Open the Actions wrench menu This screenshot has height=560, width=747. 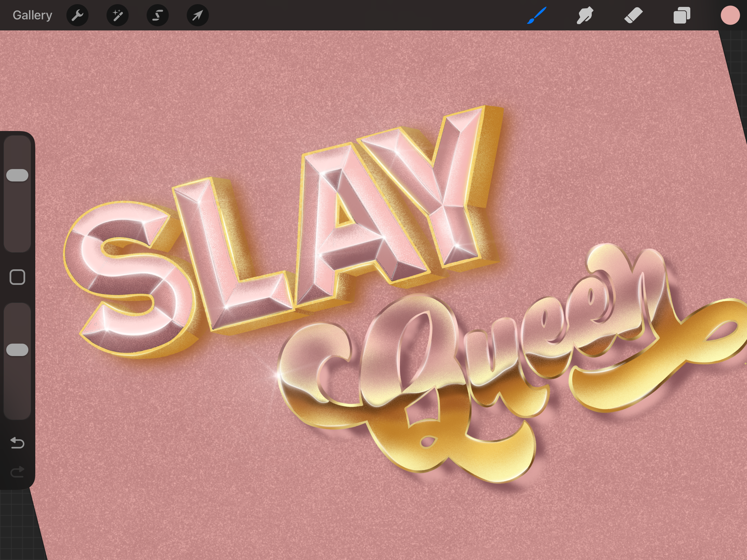pyautogui.click(x=77, y=15)
